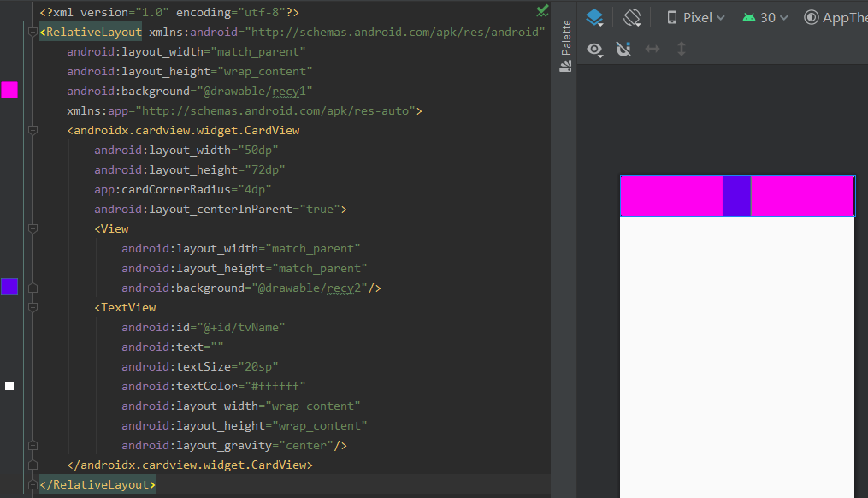
Task: Open the white #ffffff gutter color swatch
Action: coord(9,386)
